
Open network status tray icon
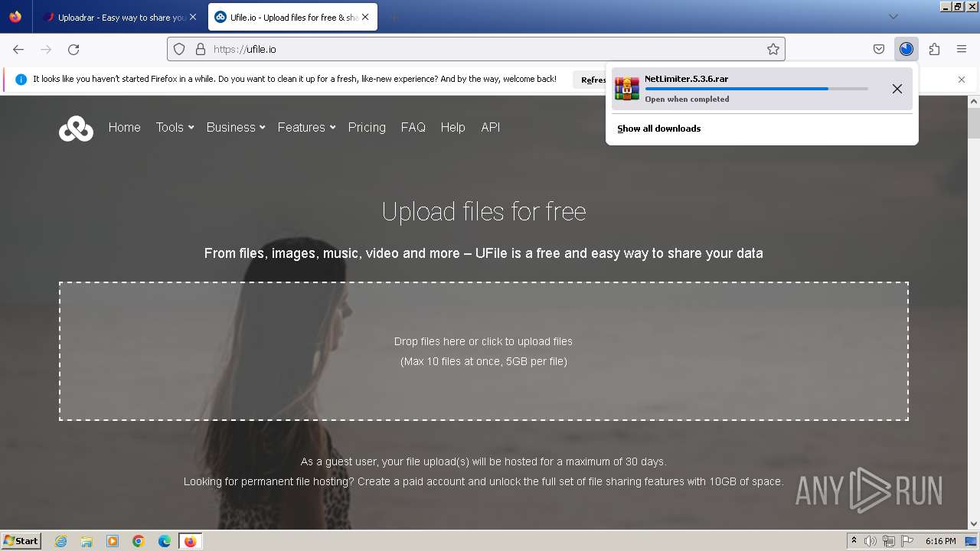(889, 541)
